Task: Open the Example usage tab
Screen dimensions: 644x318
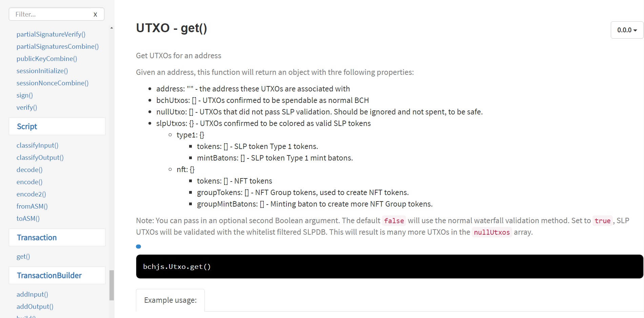Action: (x=170, y=300)
